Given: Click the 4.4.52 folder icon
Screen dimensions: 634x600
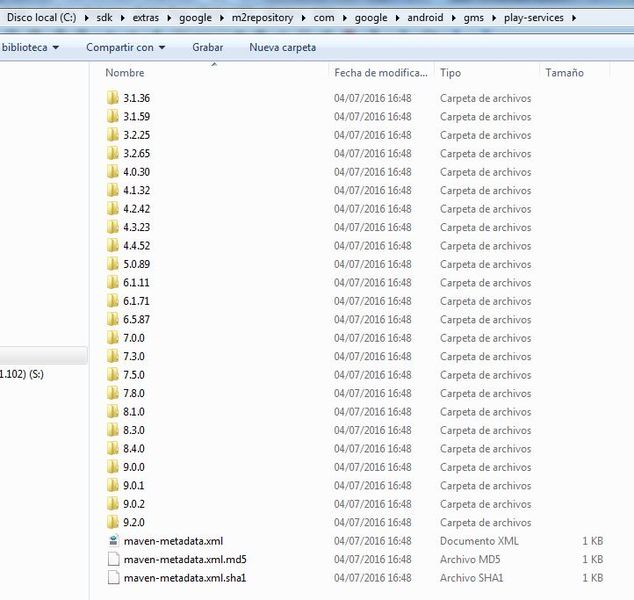Looking at the screenshot, I should coord(113,245).
